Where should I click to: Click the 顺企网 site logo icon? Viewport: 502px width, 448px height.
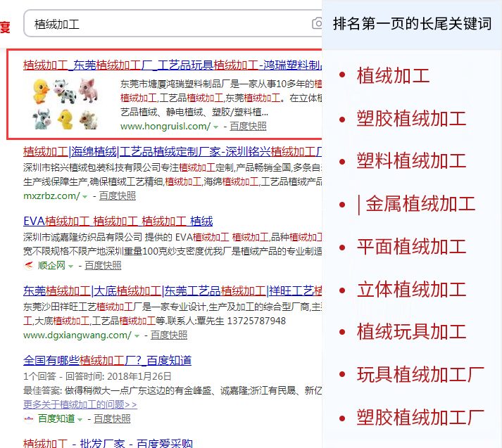(29, 265)
